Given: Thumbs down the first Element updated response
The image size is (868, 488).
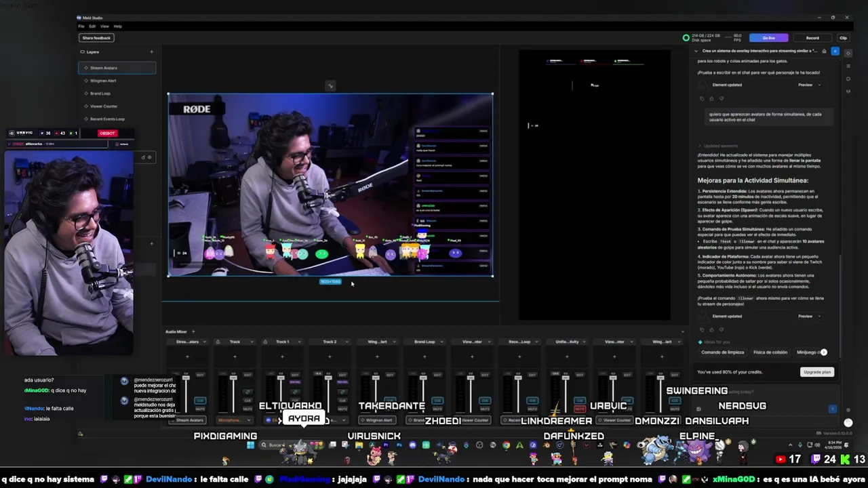Looking at the screenshot, I should click(722, 98).
